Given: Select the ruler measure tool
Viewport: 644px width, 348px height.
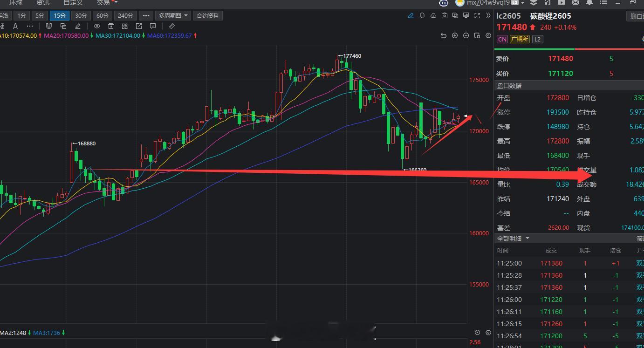Looking at the screenshot, I should pos(172,26).
